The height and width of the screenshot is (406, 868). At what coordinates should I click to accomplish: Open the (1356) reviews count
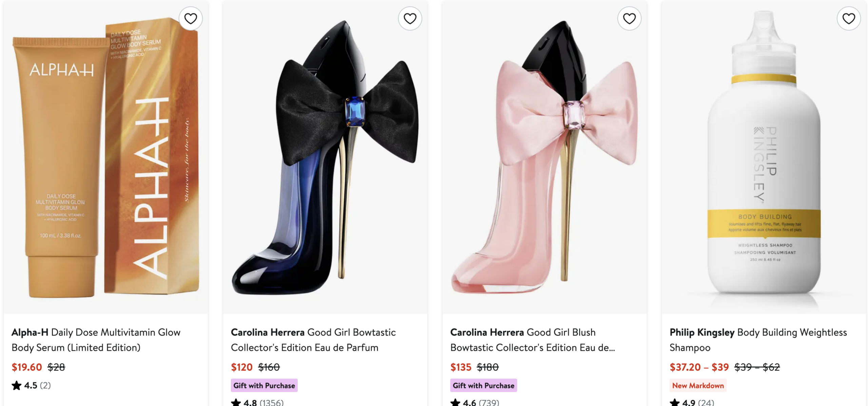[271, 402]
